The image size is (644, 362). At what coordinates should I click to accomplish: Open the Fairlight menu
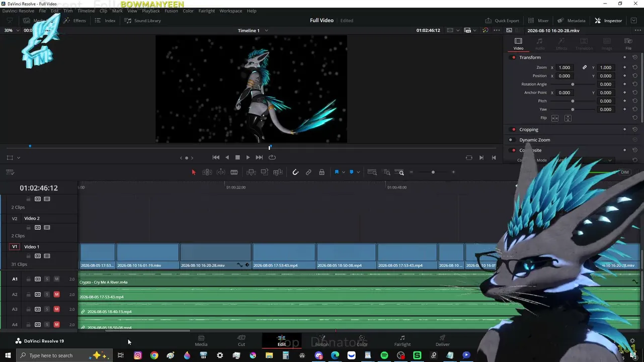[207, 11]
